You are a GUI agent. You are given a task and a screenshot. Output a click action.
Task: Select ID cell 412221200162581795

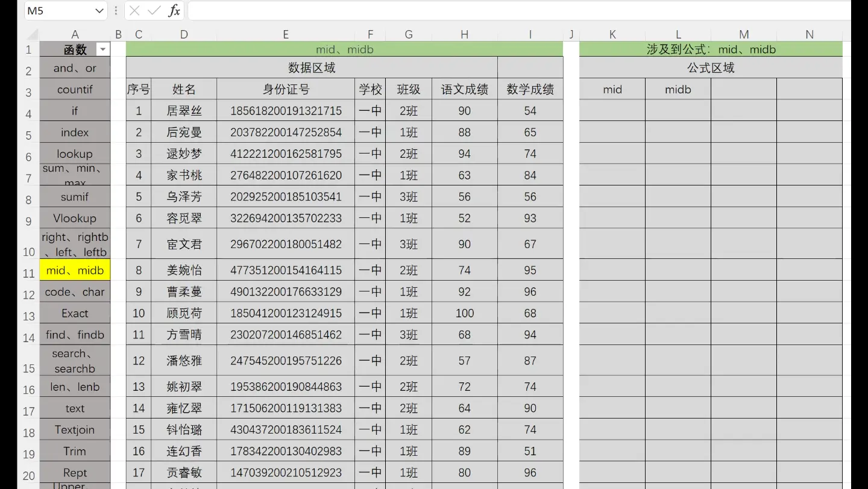[286, 154]
